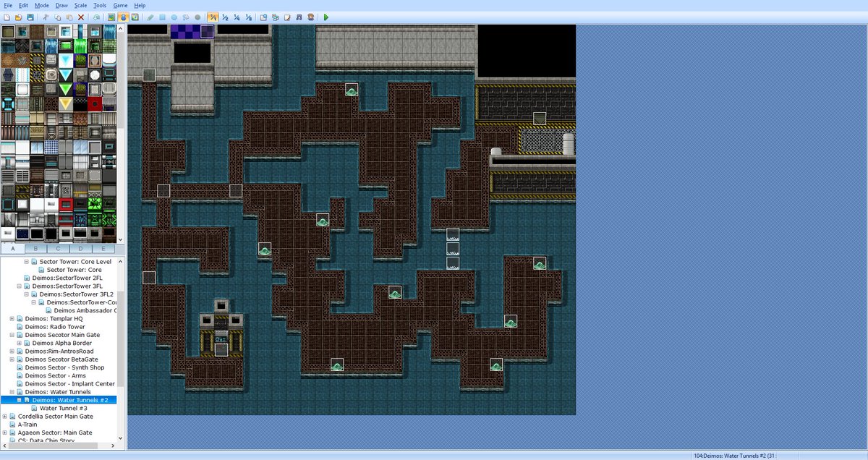Click map tree scrollbar down arrow
The height and width of the screenshot is (460, 868).
(121, 438)
